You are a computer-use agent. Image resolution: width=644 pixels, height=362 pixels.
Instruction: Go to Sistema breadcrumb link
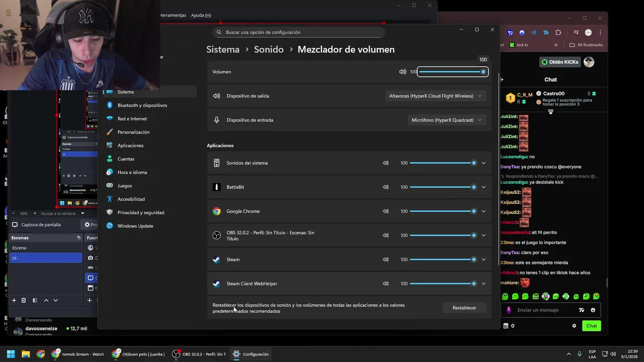[223, 49]
